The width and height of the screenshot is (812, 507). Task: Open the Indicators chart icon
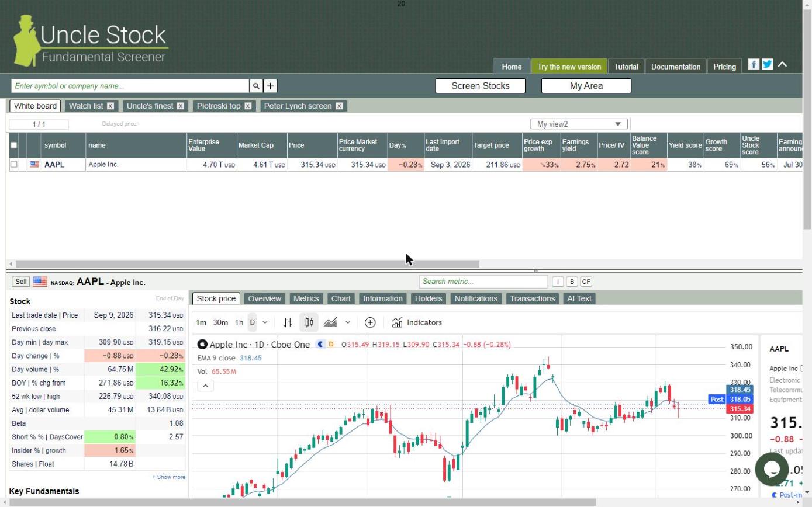(x=398, y=322)
